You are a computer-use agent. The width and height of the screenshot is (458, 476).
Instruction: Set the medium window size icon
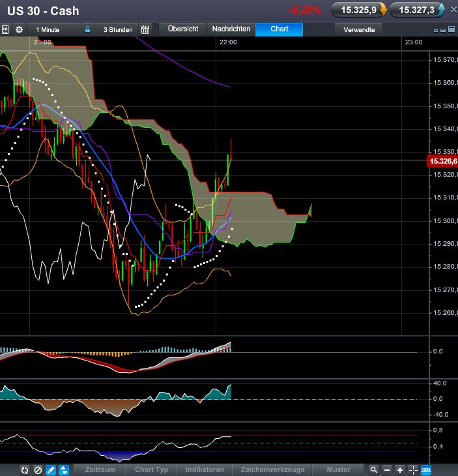(x=443, y=30)
